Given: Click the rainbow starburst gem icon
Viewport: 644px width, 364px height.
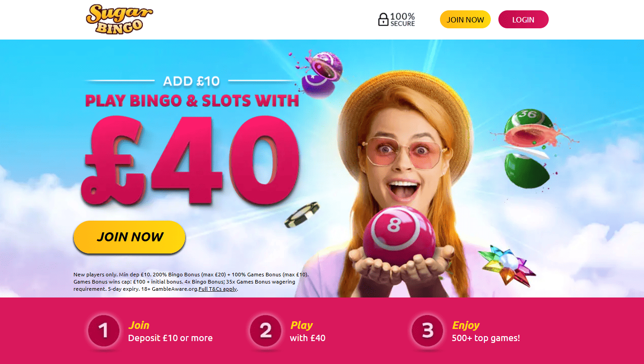Looking at the screenshot, I should [506, 265].
